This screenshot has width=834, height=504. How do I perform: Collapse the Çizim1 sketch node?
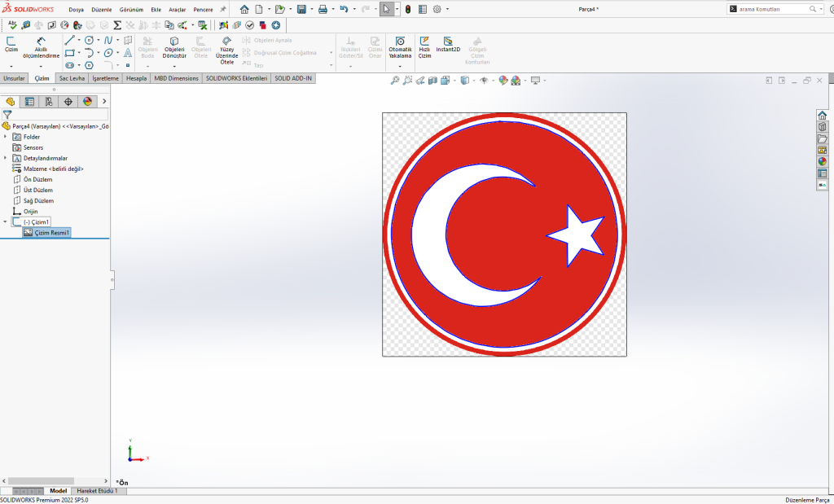tap(6, 221)
